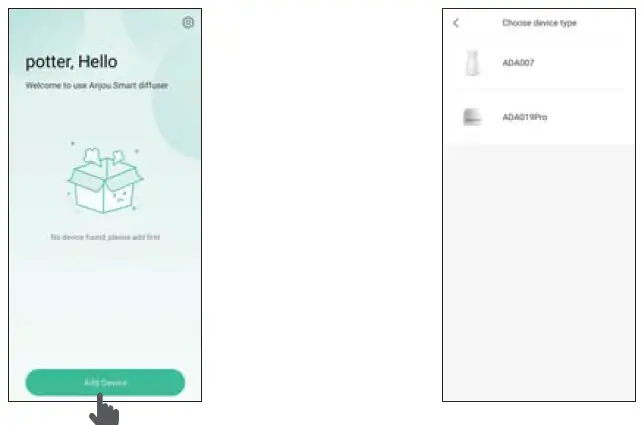Click the pale teal decorative circle on welcome screen
This screenshot has height=425, width=642.
point(177,102)
